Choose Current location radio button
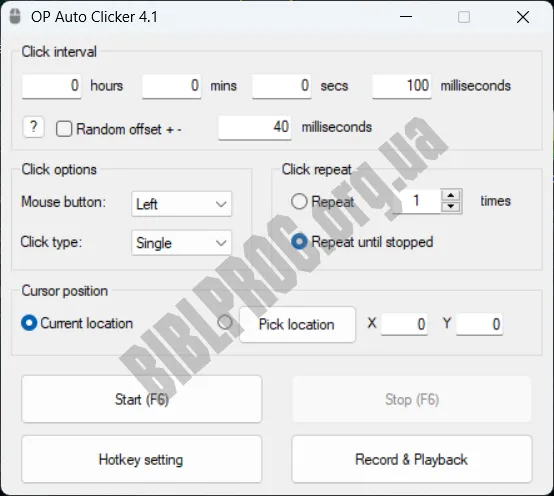This screenshot has height=496, width=554. pyautogui.click(x=29, y=323)
